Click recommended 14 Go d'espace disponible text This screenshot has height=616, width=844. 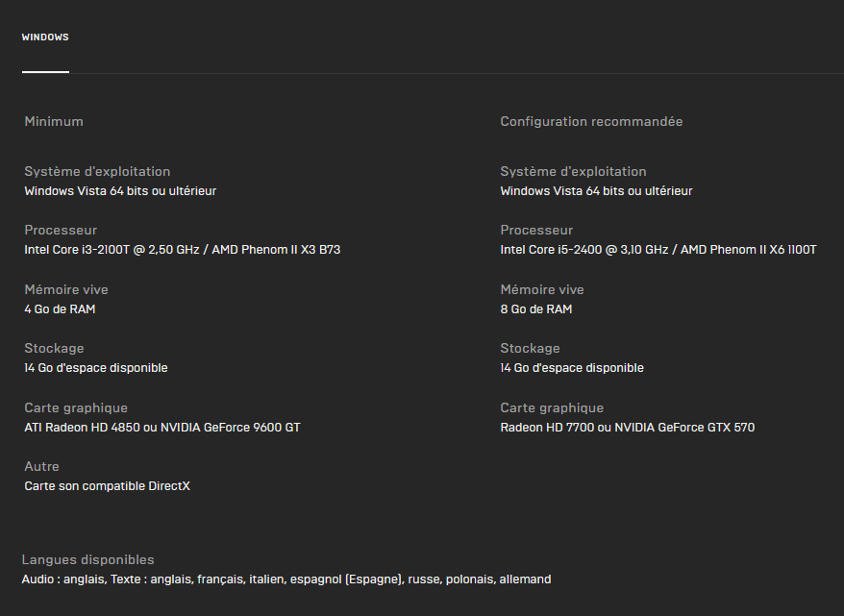click(x=572, y=368)
